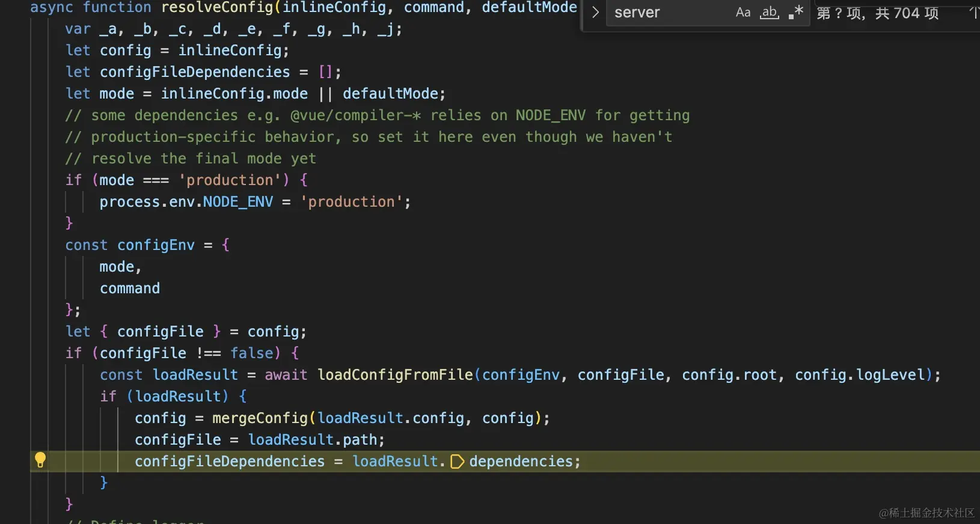Click 'loadResult.path' expression
This screenshot has width=980, height=524.
[x=313, y=440]
